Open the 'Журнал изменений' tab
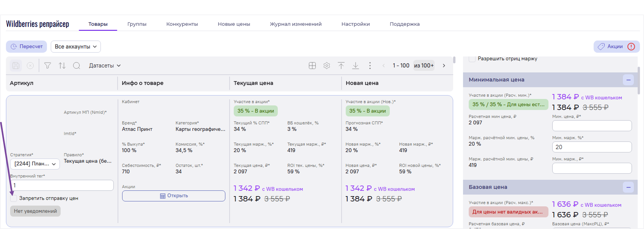The height and width of the screenshot is (229, 644). click(x=295, y=24)
